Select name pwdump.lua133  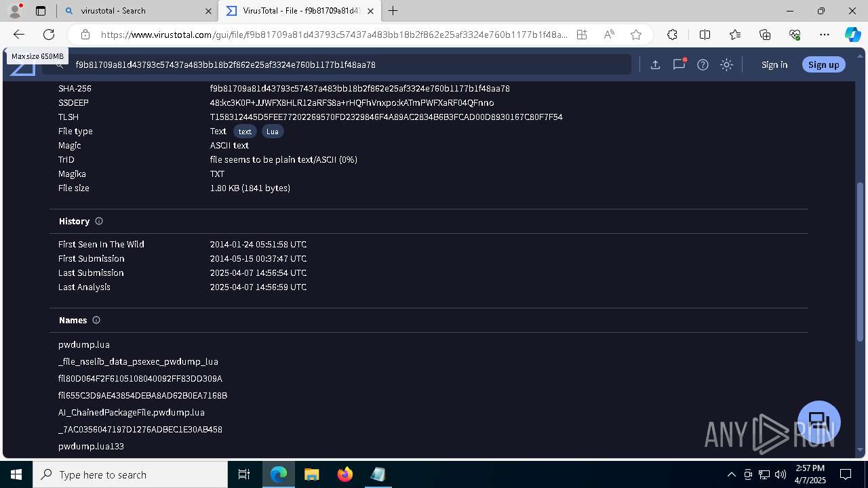point(91,447)
